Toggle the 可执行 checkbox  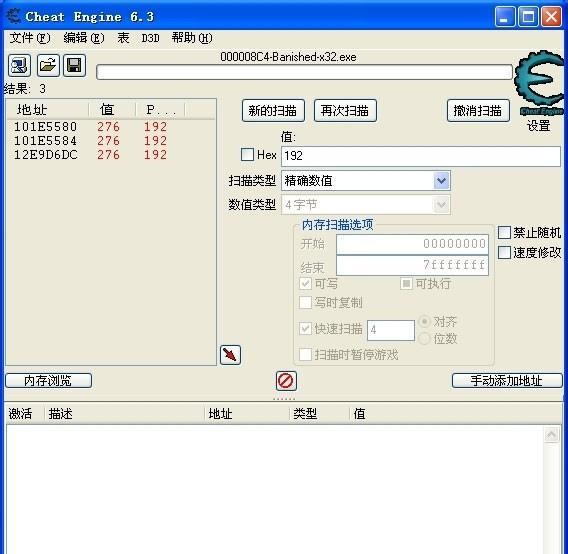406,283
